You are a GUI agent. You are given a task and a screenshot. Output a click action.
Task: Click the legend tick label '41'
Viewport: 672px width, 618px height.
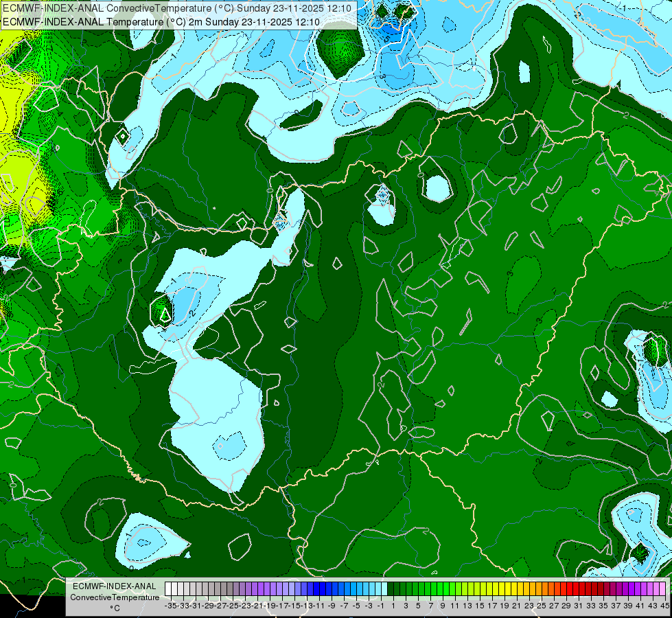640,606
